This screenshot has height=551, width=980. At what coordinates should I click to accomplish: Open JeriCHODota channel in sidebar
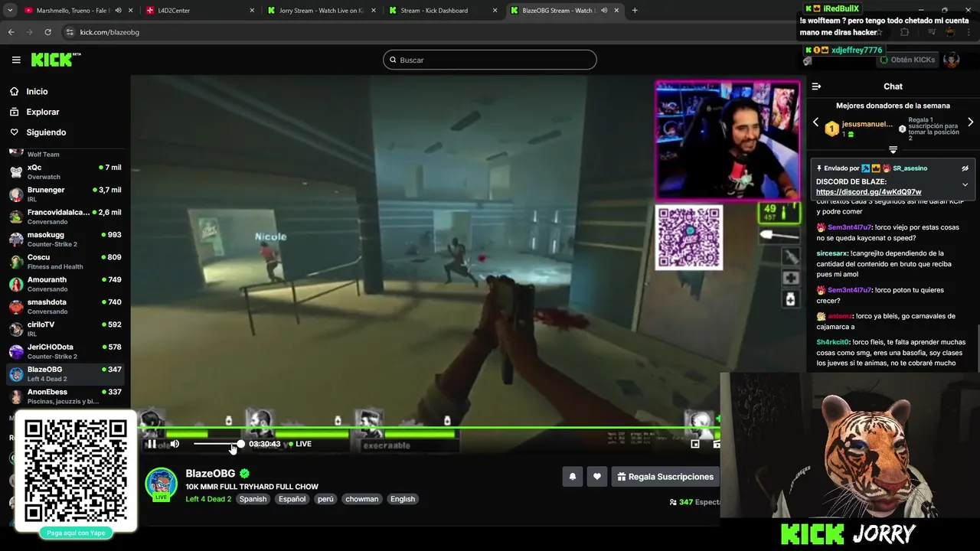click(65, 351)
